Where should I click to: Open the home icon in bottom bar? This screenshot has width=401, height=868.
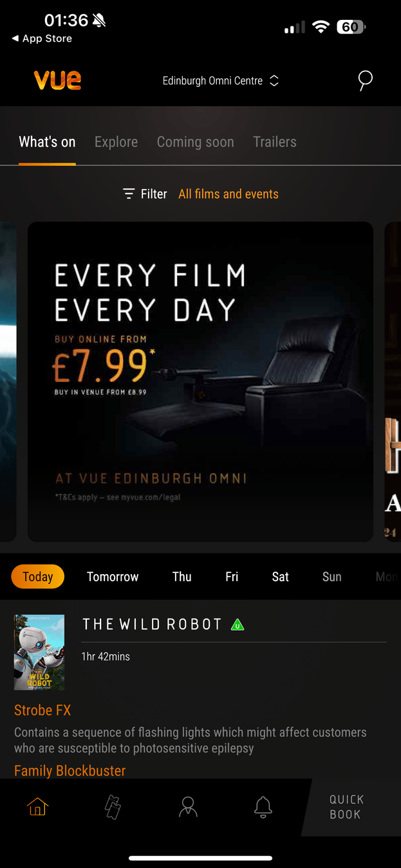38,806
